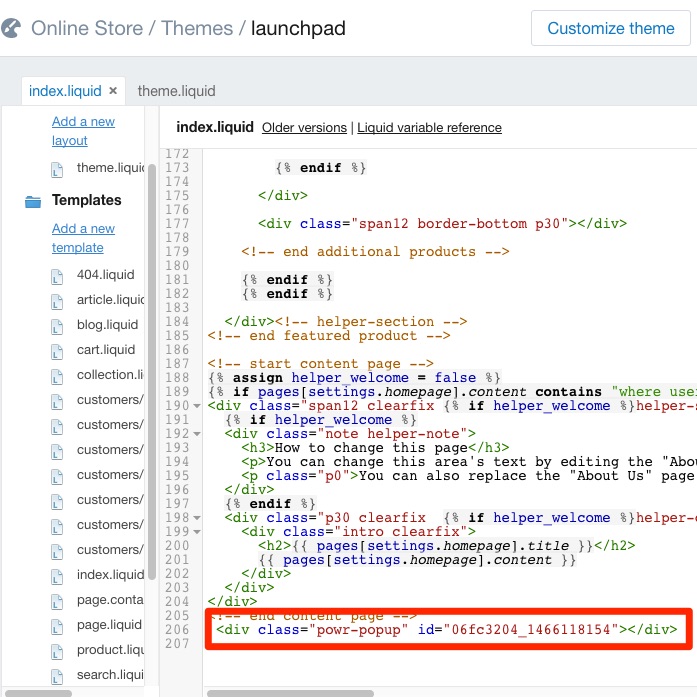Click Add a new layout link
Screen dimensions: 697x697
(83, 131)
